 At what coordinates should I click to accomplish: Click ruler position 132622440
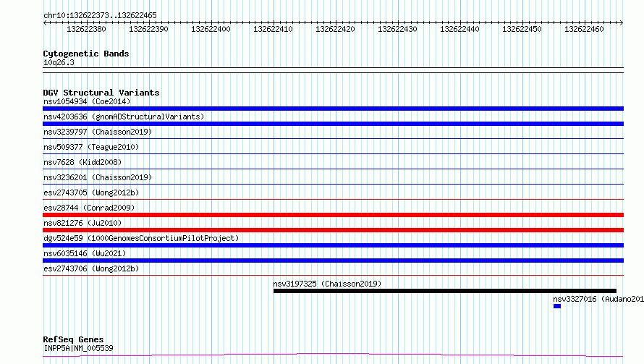[x=459, y=29]
